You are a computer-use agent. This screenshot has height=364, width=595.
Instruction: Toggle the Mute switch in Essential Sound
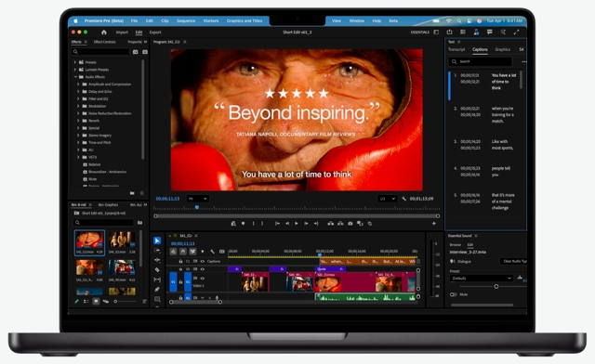453,294
